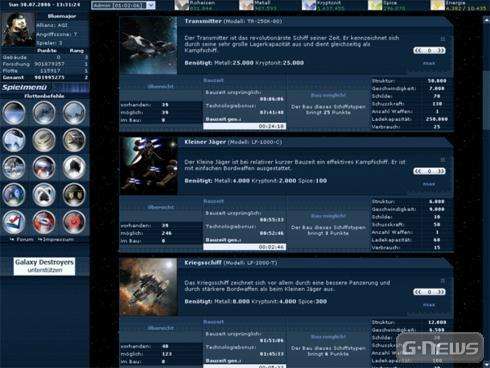Open the Forum link
This screenshot has height=368, width=490.
pyautogui.click(x=22, y=239)
